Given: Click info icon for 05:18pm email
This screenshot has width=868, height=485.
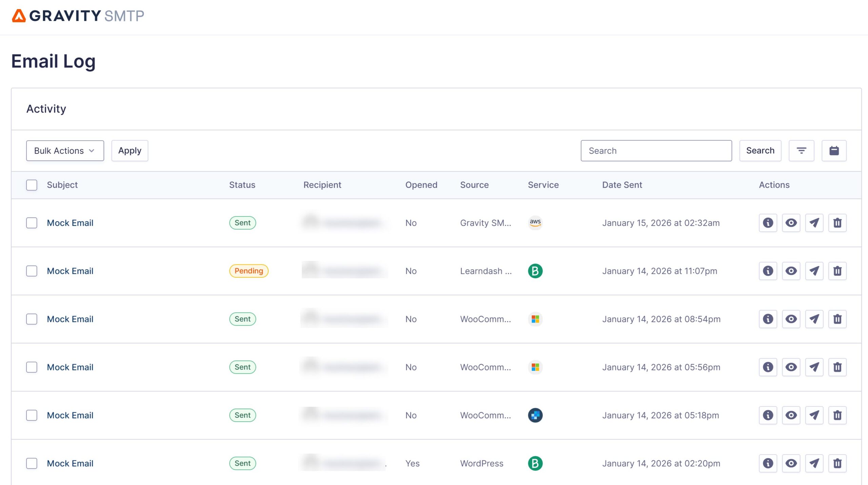Looking at the screenshot, I should click(x=768, y=415).
